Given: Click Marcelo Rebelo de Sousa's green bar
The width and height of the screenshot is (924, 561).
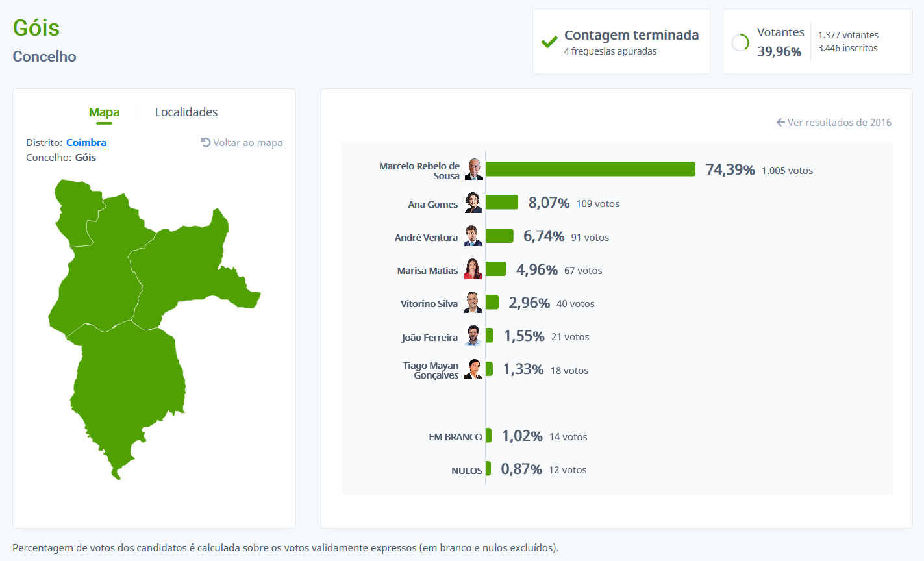Looking at the screenshot, I should coord(590,169).
